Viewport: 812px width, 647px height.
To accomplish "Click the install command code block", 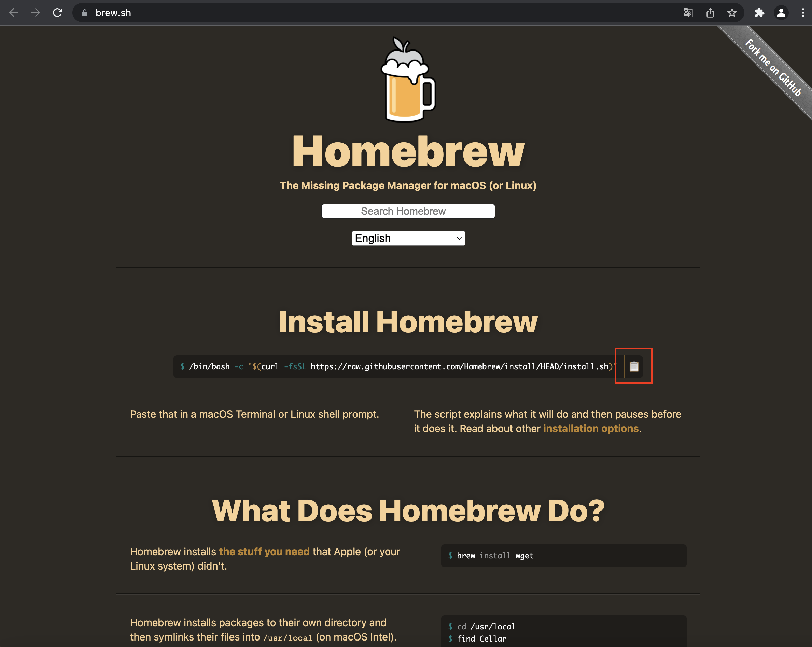I will pyautogui.click(x=395, y=366).
